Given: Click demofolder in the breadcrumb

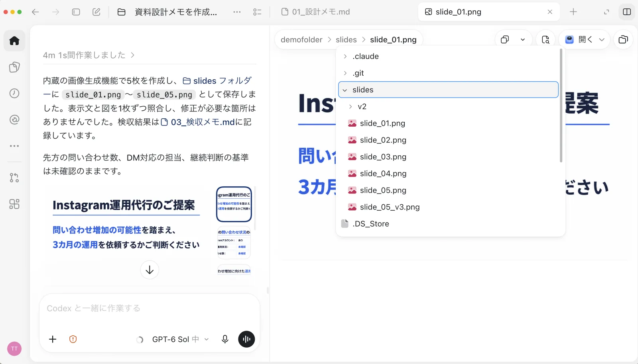Looking at the screenshot, I should [301, 39].
